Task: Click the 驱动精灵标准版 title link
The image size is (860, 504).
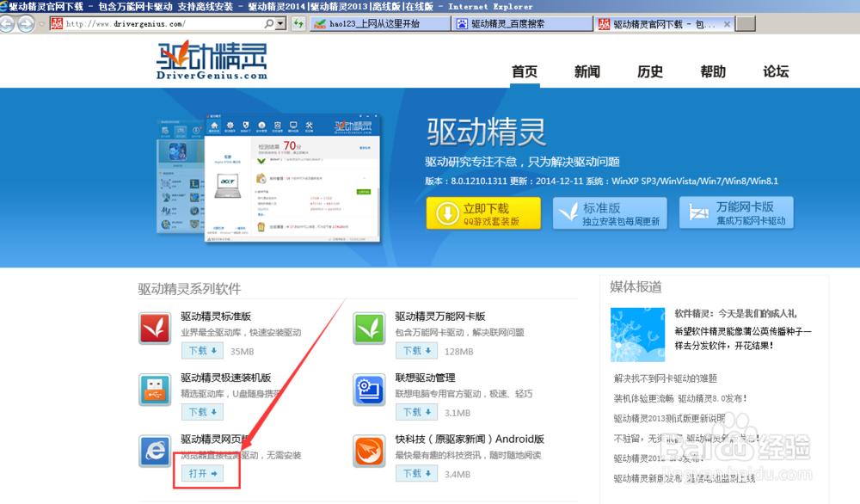Action: point(216,317)
